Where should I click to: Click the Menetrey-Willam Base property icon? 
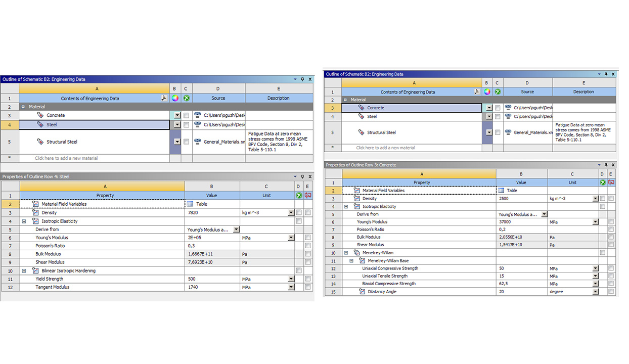tap(363, 261)
